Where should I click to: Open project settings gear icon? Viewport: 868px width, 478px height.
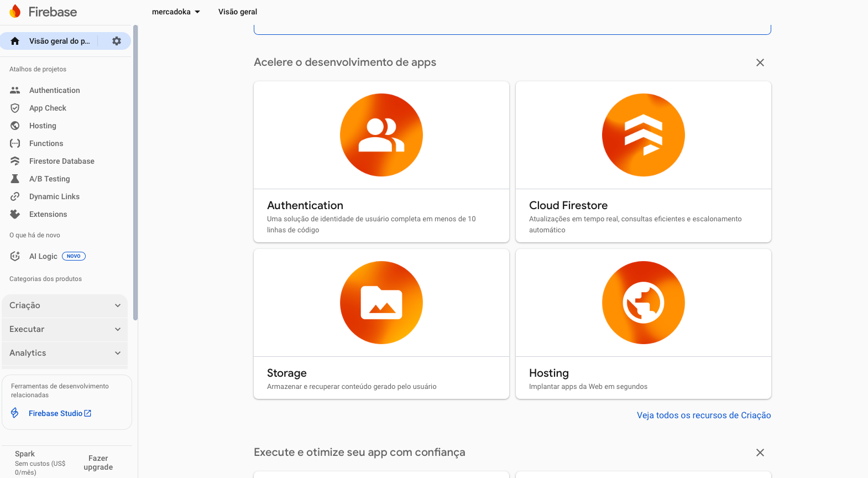point(117,41)
